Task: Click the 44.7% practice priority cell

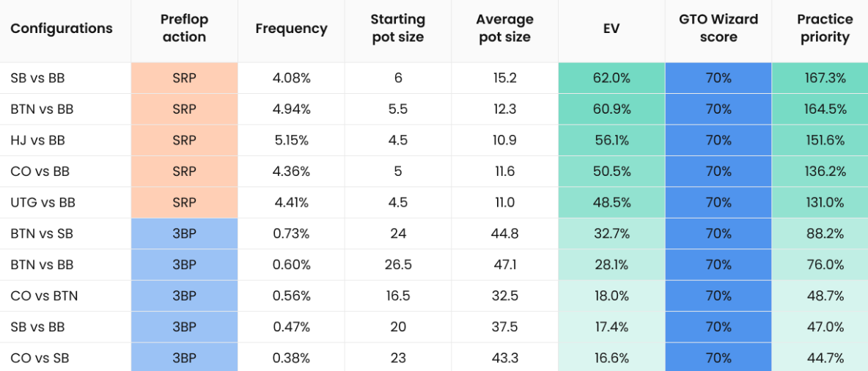Action: point(825,359)
